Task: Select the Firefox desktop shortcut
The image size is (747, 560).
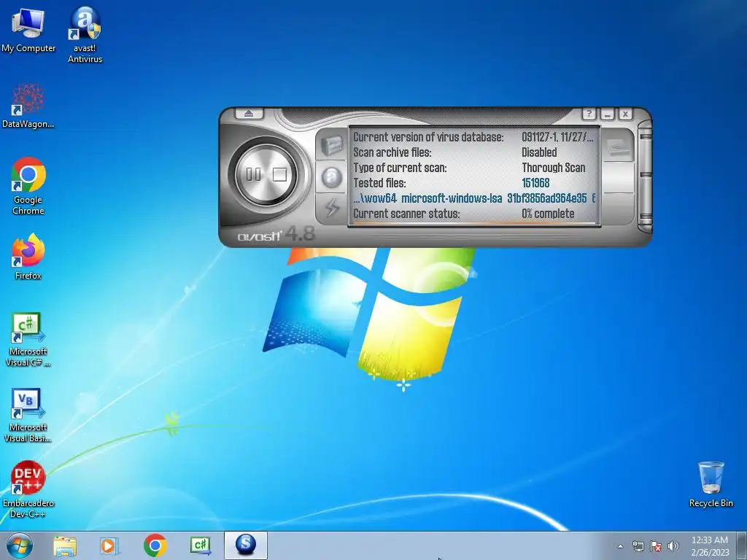Action: 28,257
